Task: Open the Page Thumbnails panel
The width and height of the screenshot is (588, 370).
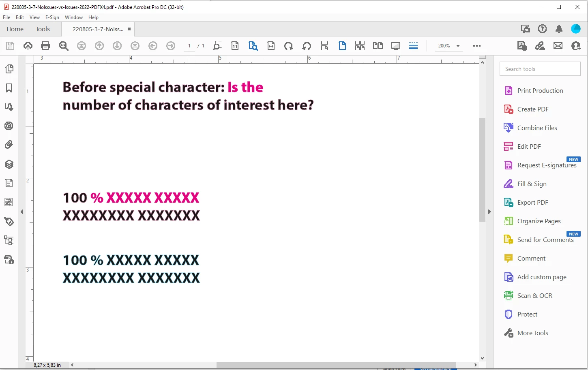Action: [9, 69]
